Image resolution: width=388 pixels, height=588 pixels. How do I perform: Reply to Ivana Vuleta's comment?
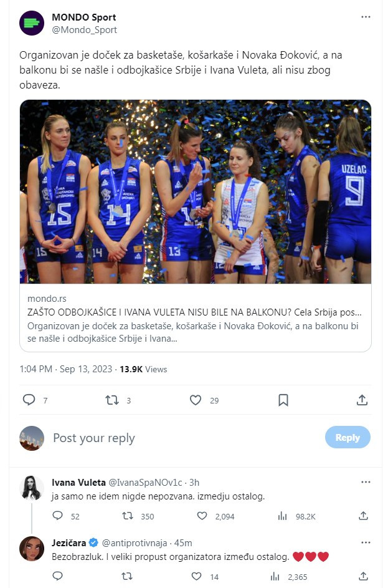[57, 516]
